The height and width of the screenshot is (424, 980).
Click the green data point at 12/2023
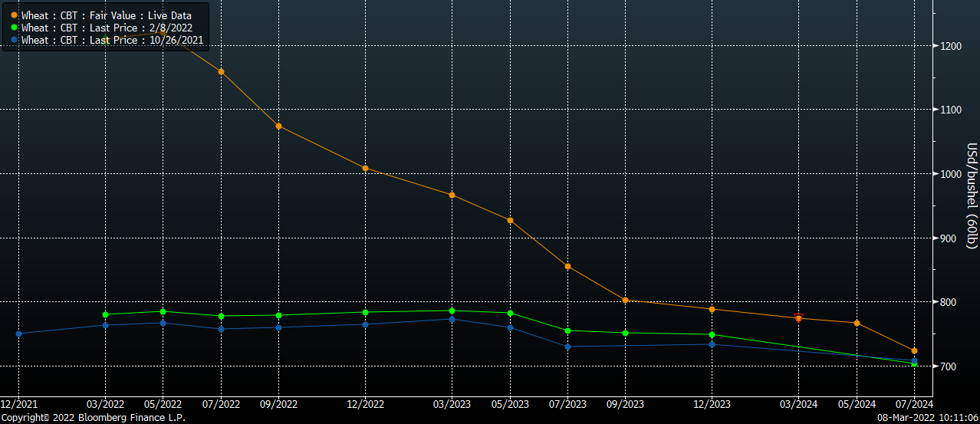click(712, 335)
